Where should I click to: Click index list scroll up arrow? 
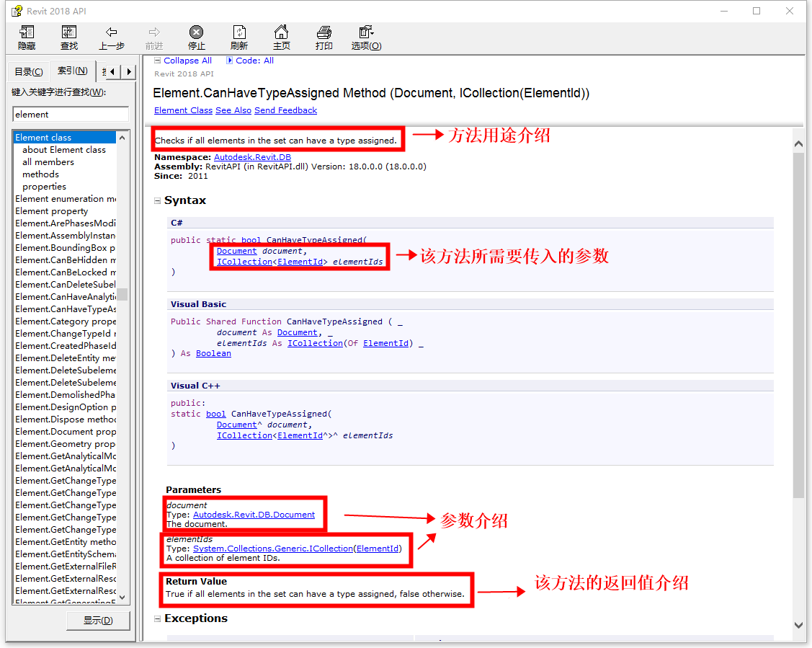[122, 137]
